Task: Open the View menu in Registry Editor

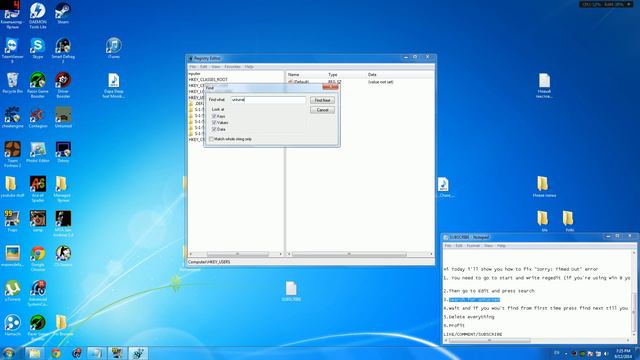Action: tap(216, 67)
